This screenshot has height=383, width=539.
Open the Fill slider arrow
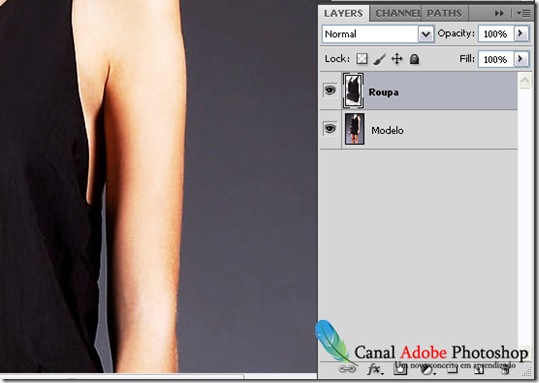click(x=520, y=59)
